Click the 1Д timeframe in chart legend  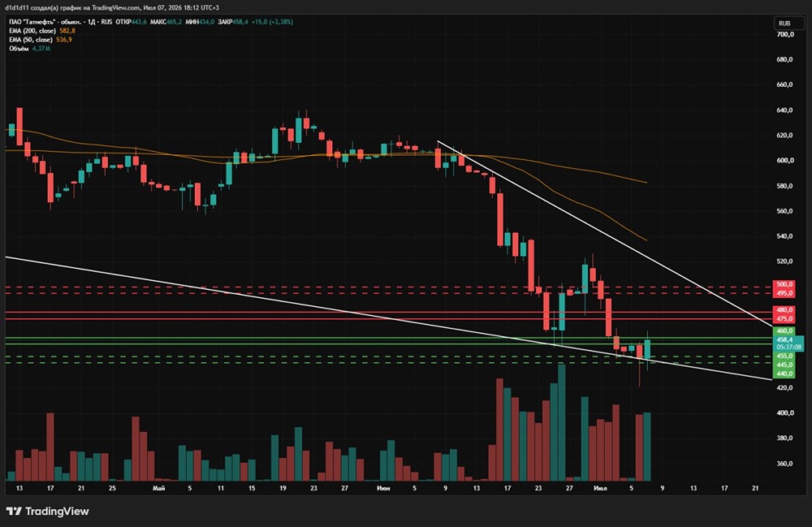click(x=93, y=22)
